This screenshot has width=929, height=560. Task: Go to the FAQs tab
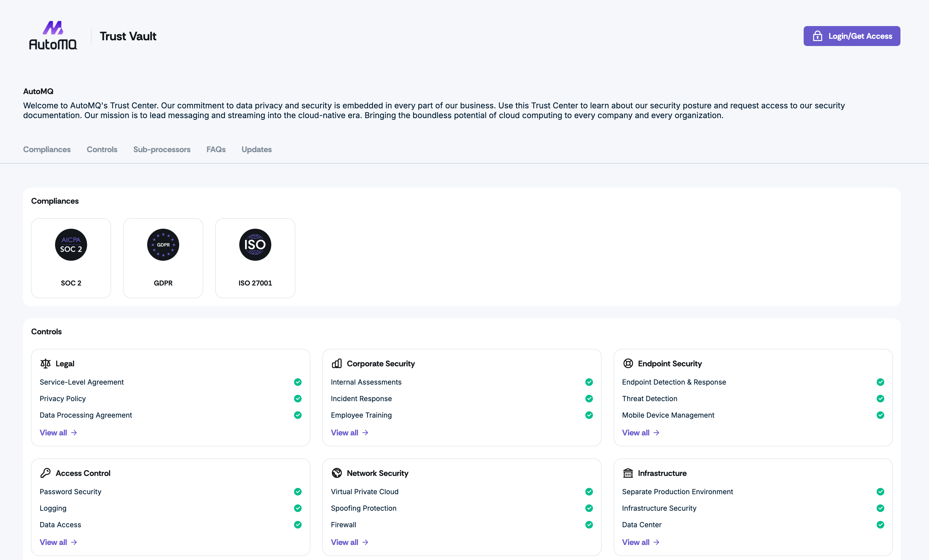pyautogui.click(x=216, y=150)
